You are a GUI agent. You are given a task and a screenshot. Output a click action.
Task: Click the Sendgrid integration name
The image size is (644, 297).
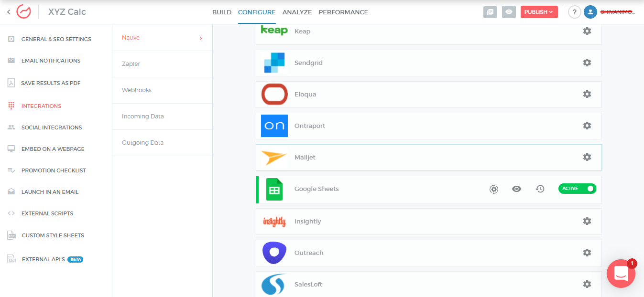click(308, 63)
